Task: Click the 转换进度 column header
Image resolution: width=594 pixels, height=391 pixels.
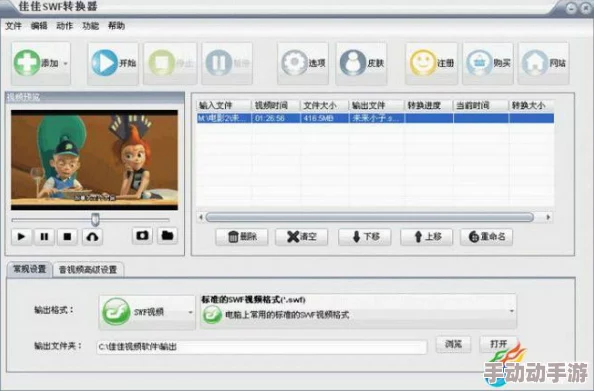Action: click(428, 105)
